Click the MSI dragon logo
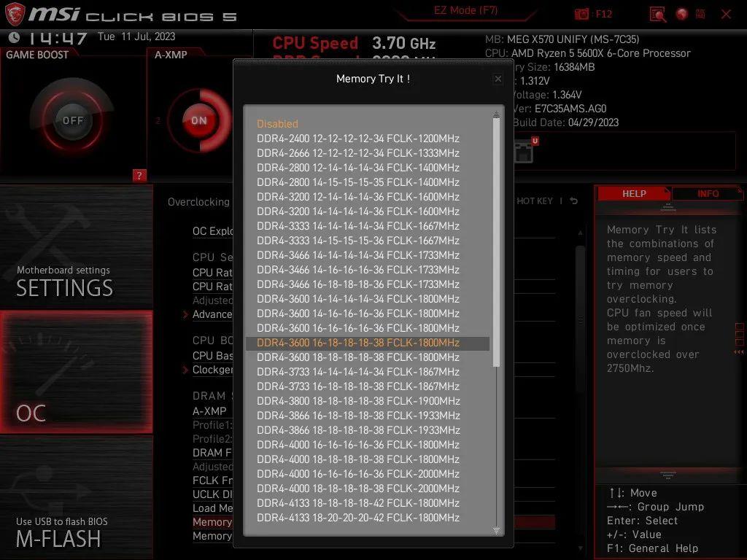The width and height of the screenshot is (747, 560). (15, 14)
